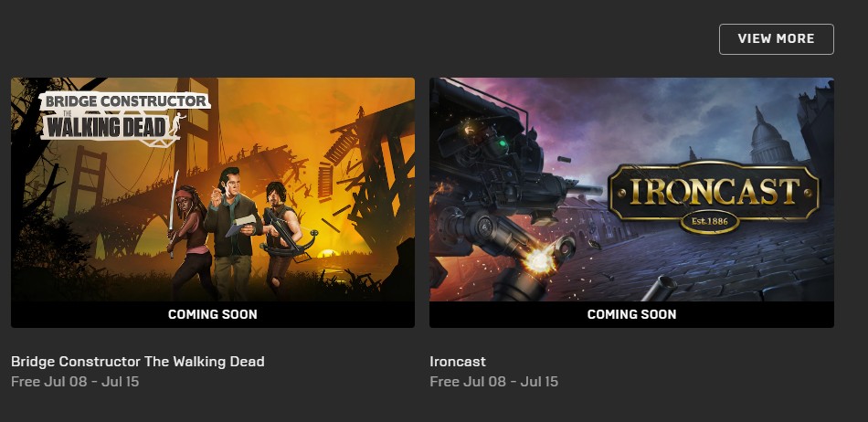
Task: Click the firing muzzle flash on the mech
Action: pos(540,258)
